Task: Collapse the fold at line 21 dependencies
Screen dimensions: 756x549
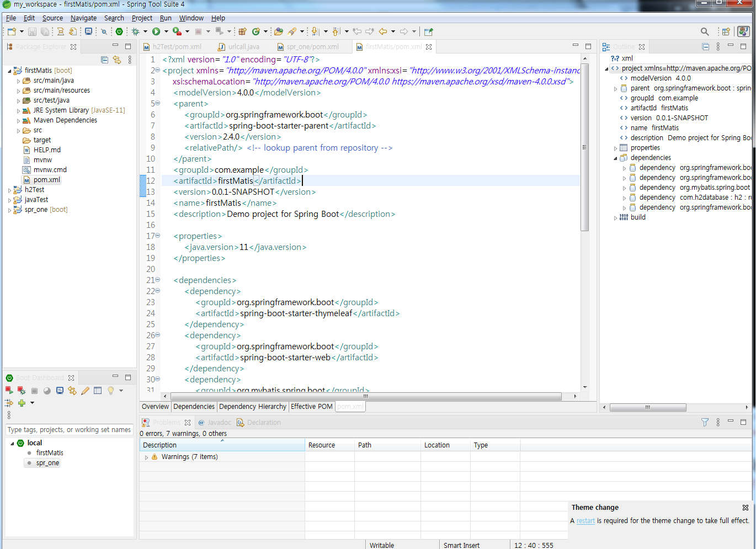Action: pyautogui.click(x=157, y=280)
